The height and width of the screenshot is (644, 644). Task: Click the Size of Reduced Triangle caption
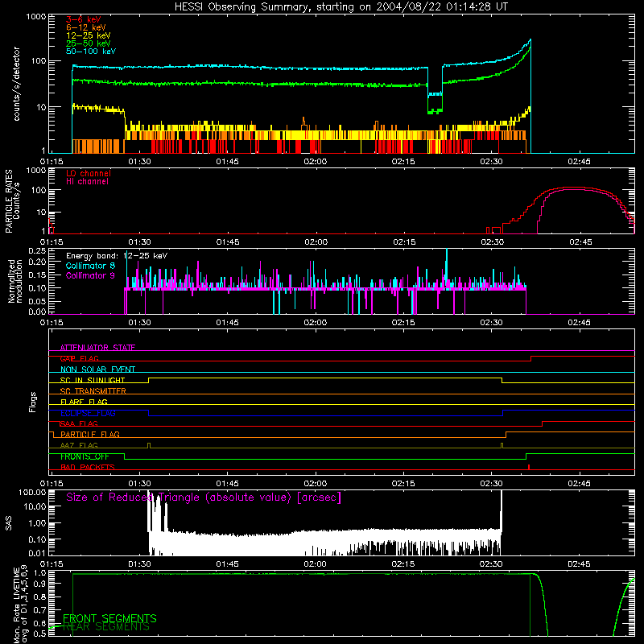pos(204,497)
